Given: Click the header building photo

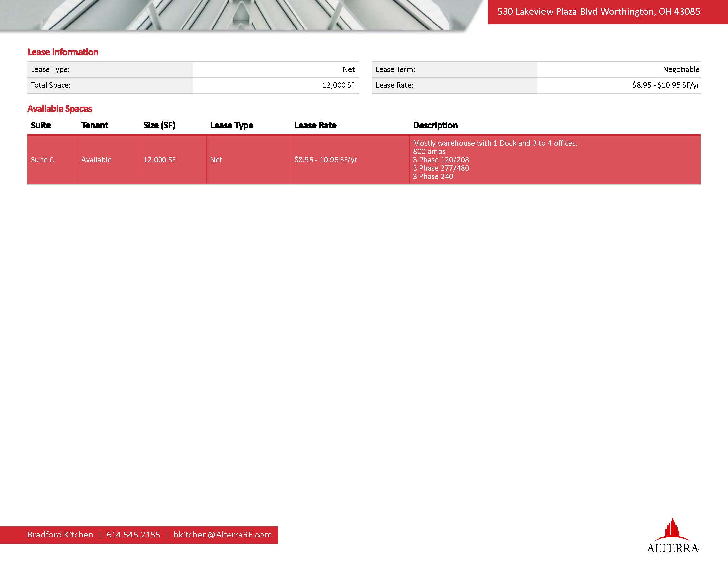Looking at the screenshot, I should click(233, 15).
